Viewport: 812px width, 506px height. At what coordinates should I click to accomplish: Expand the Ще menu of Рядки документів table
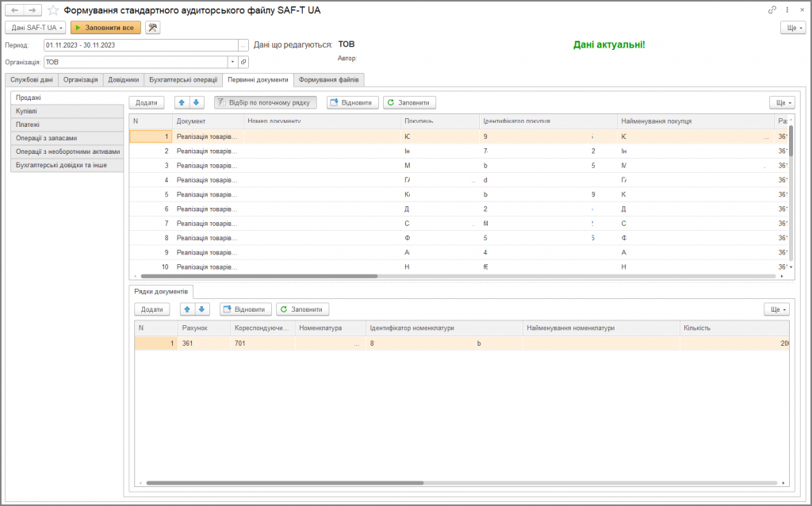click(777, 309)
